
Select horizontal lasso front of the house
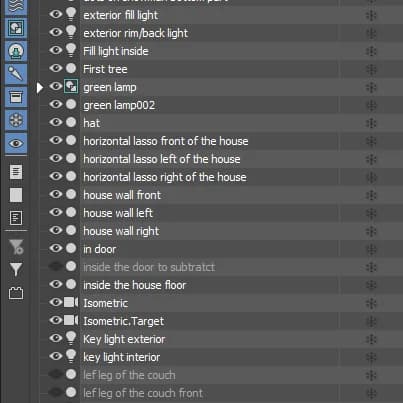(166, 141)
